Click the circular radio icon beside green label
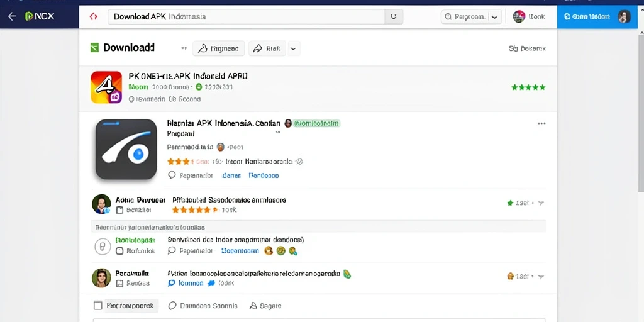 (103, 247)
